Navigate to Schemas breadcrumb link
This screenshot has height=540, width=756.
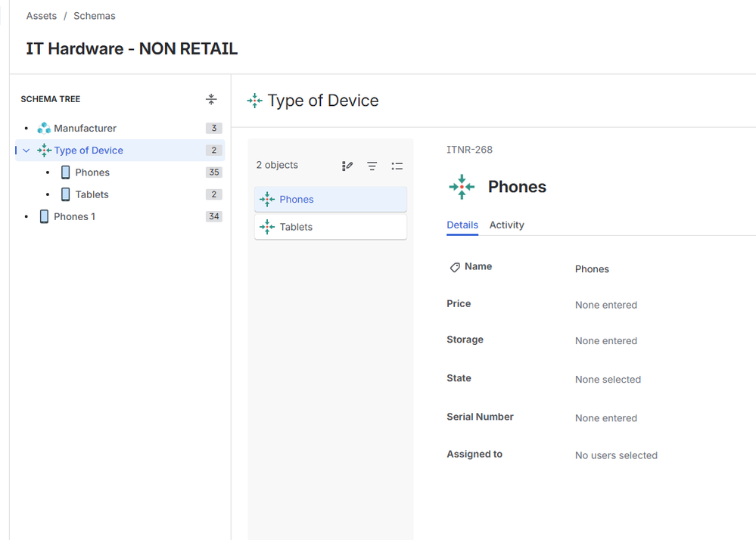tap(95, 16)
